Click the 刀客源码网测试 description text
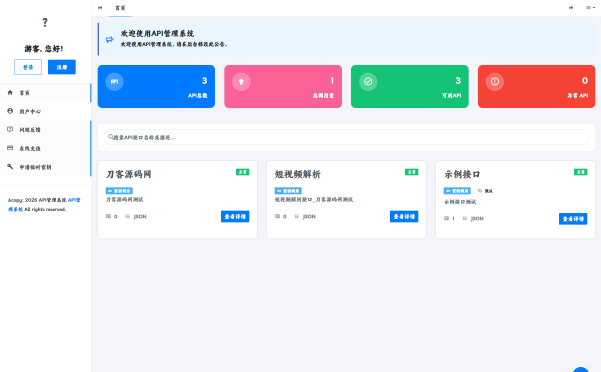Viewport: 601px width, 372px height. tap(125, 200)
